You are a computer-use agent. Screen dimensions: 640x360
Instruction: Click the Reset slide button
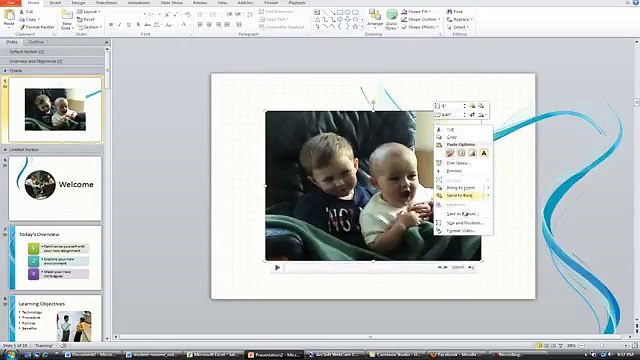pyautogui.click(x=86, y=19)
